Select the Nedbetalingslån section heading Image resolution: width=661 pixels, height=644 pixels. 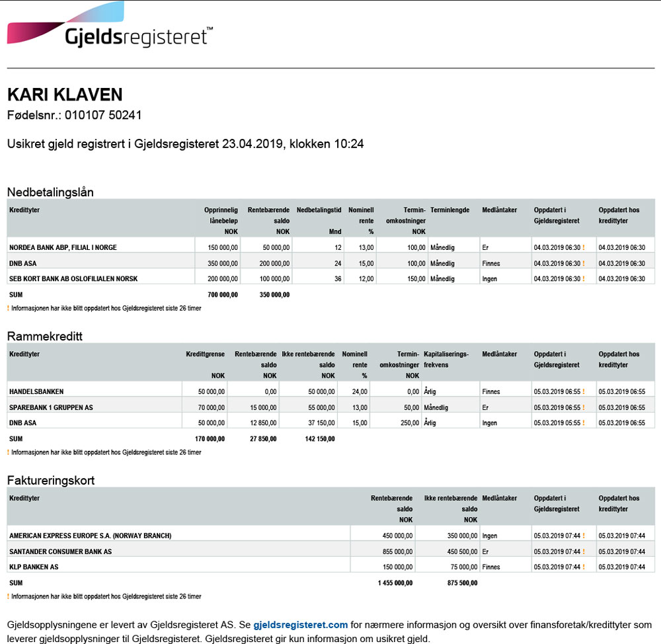(51, 192)
